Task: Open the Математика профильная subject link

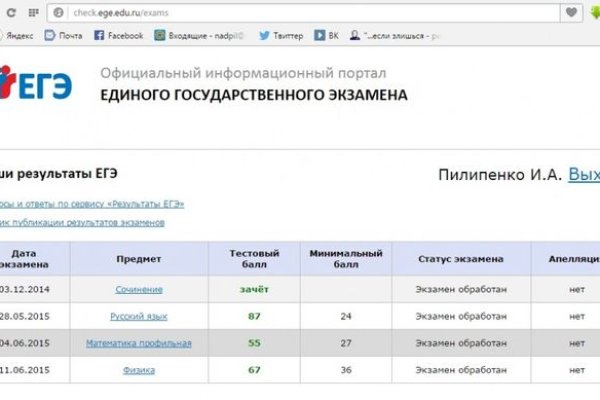Action: pyautogui.click(x=139, y=344)
